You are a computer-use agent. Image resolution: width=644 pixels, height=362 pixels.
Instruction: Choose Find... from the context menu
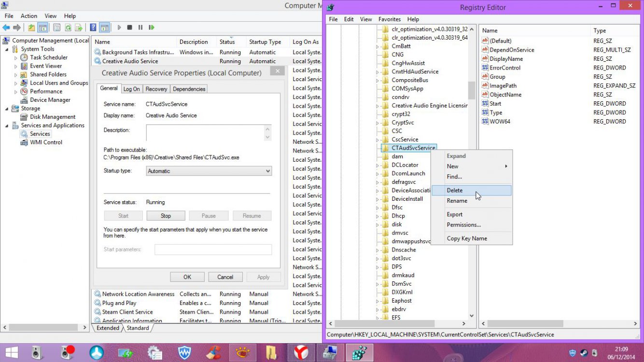(x=471, y=177)
